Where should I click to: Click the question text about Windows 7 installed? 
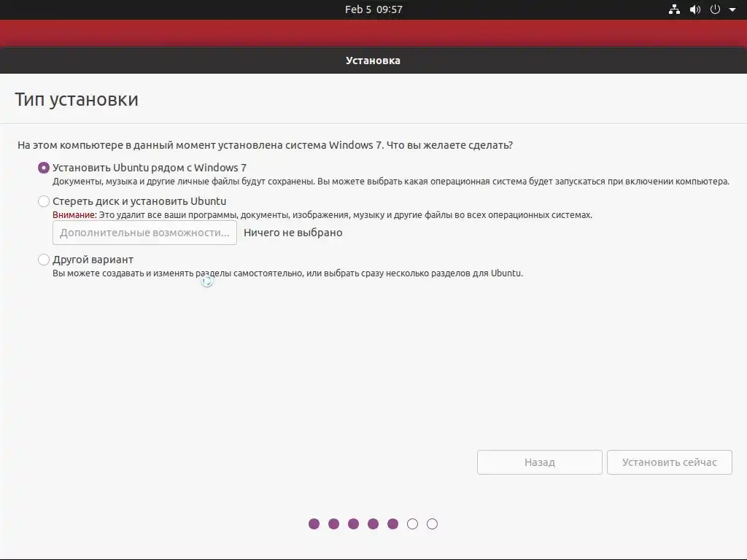[265, 145]
